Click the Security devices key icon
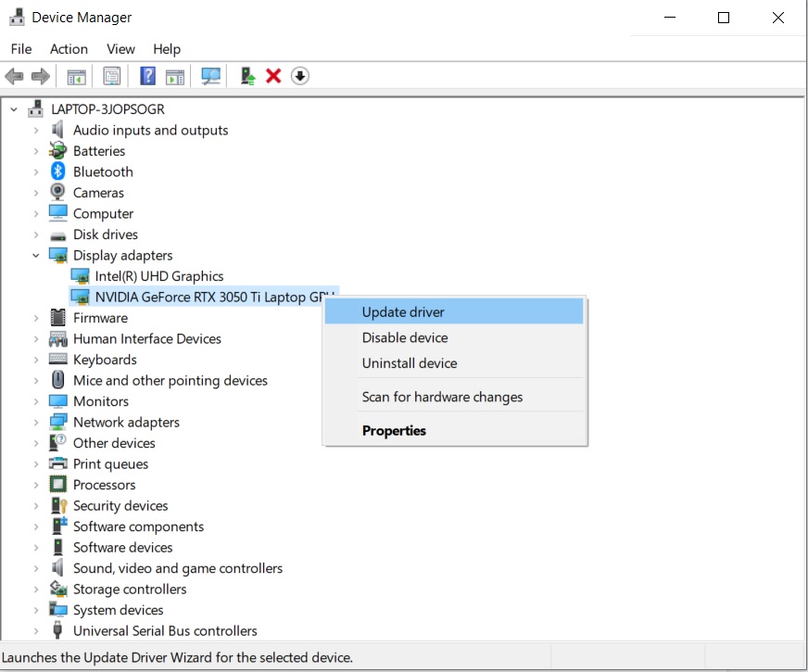 58,505
